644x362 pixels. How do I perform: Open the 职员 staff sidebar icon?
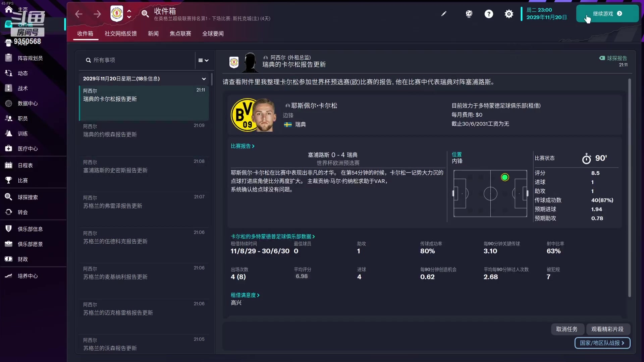(9, 118)
